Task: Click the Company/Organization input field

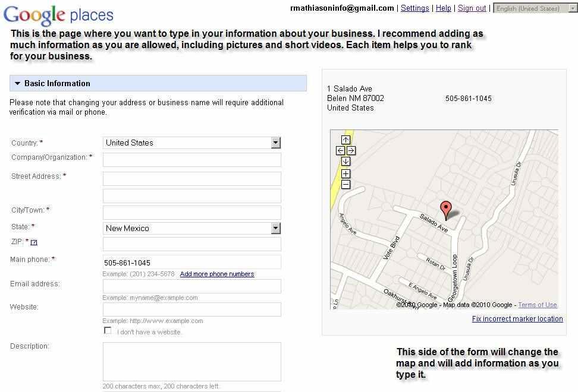Action: pos(191,160)
